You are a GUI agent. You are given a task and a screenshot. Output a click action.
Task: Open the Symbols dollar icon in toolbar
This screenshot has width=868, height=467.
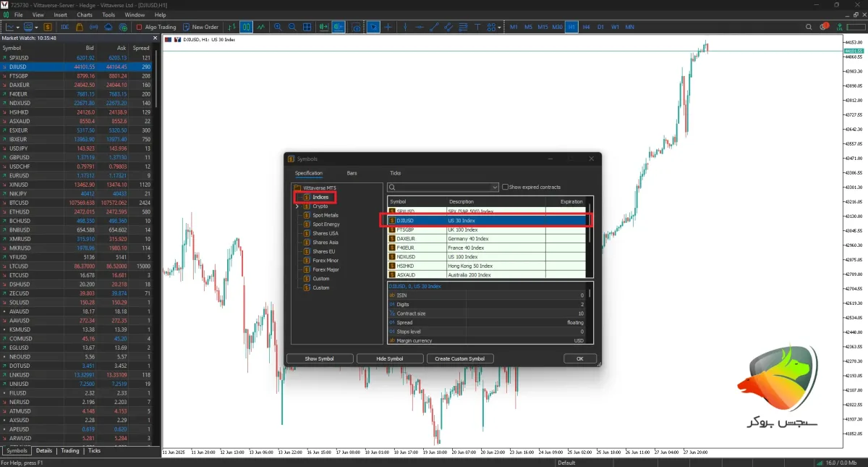[x=48, y=27]
